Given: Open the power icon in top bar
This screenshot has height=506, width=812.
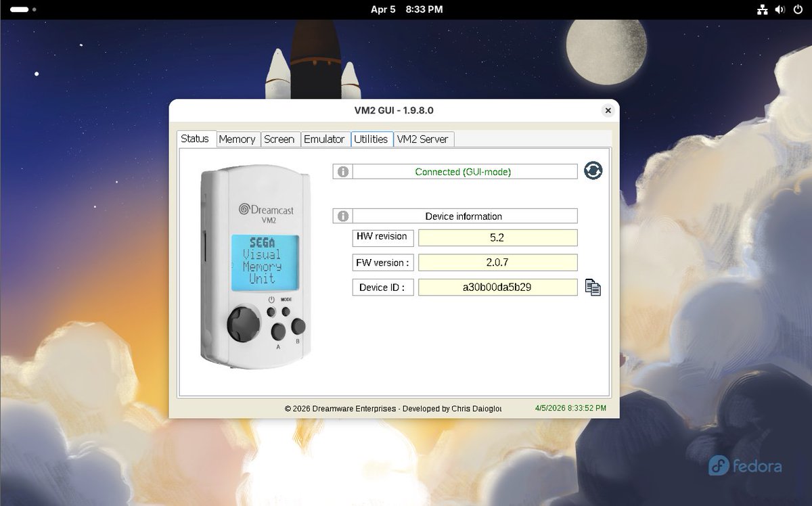Looking at the screenshot, I should 797,9.
